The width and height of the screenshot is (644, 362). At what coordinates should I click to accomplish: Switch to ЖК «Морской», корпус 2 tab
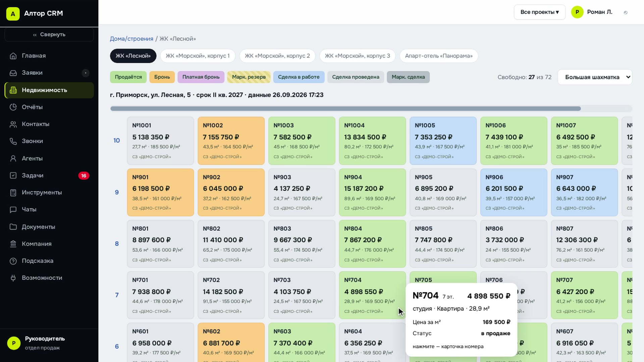tap(277, 56)
